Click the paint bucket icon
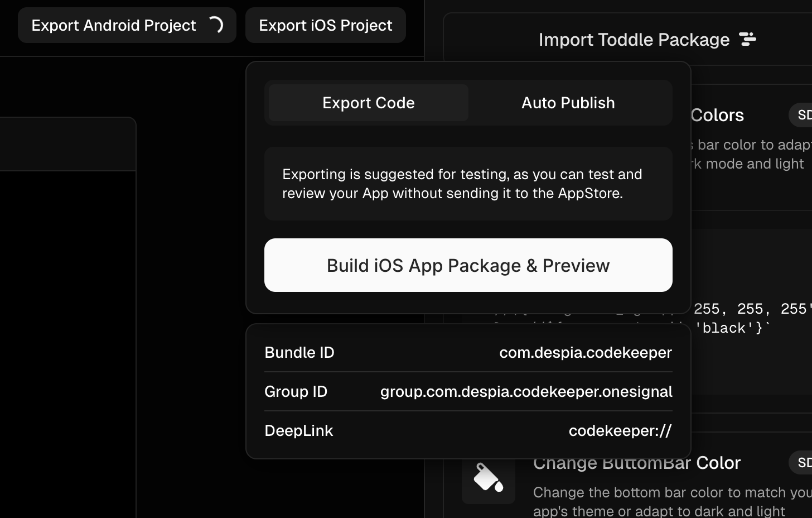Viewport: 812px width, 518px height. [488, 478]
